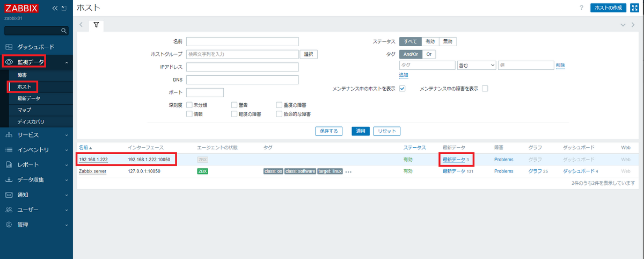Open ホスト in the monitoring submenu
644x259 pixels.
coord(24,86)
